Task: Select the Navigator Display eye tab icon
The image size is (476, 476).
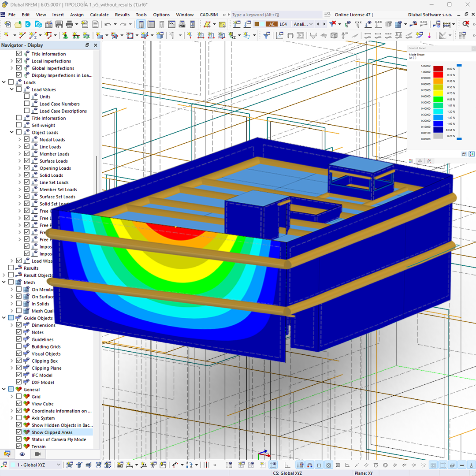Action: [x=22, y=454]
